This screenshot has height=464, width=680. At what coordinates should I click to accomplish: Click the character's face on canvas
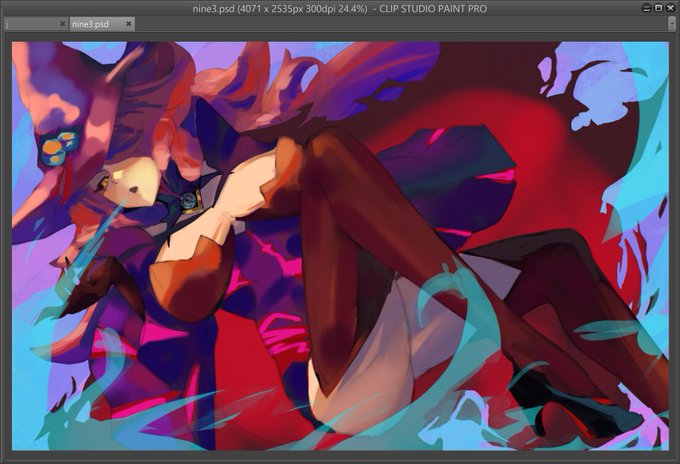tap(130, 180)
